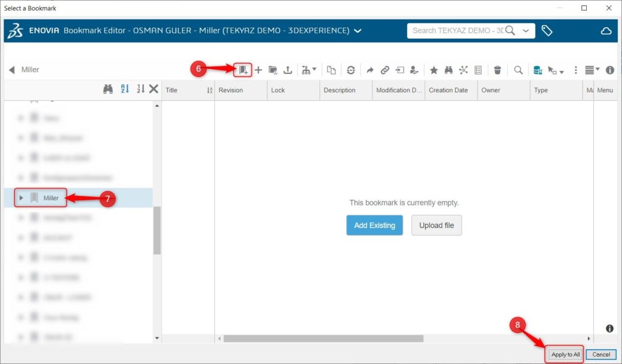Select the Miller bookmark row
622x364 pixels.
pos(78,198)
